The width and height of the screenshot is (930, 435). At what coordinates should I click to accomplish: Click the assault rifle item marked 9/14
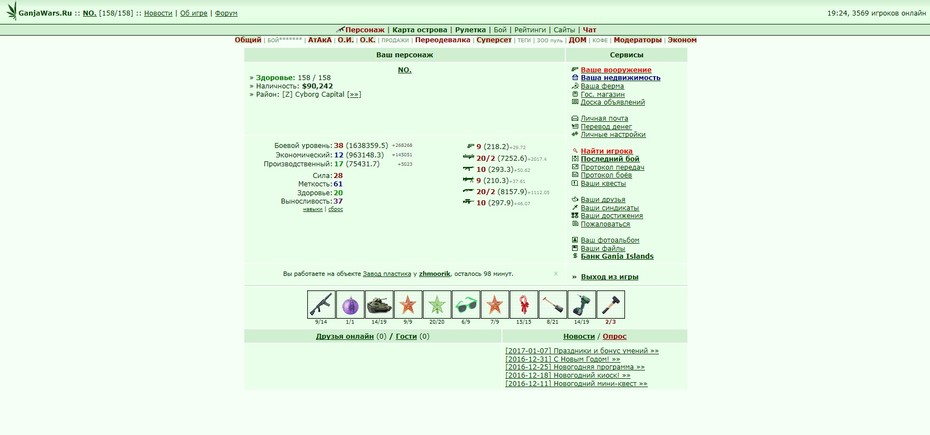[321, 304]
